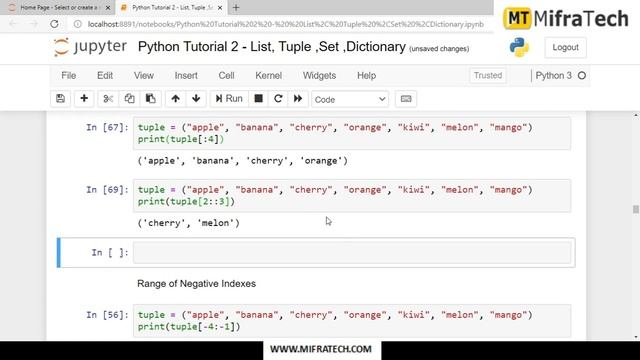Click the notebook title to rename it
The width and height of the screenshot is (640, 360).
point(272,47)
